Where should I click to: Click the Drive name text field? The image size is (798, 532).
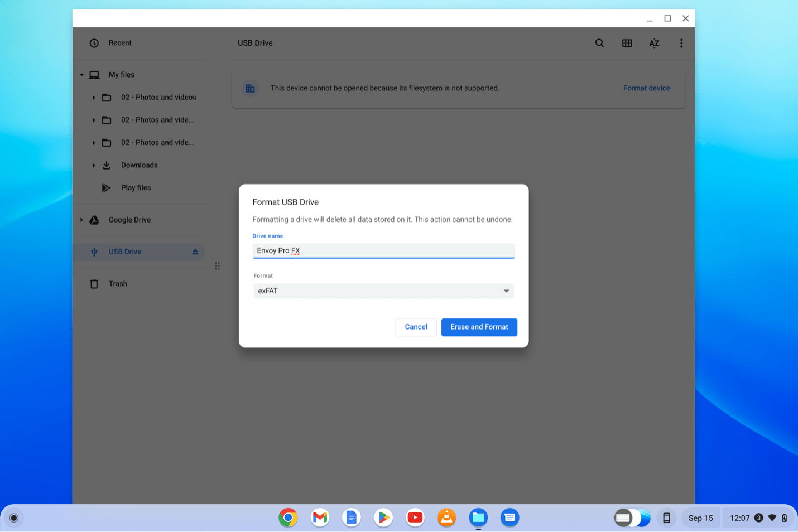(x=383, y=251)
